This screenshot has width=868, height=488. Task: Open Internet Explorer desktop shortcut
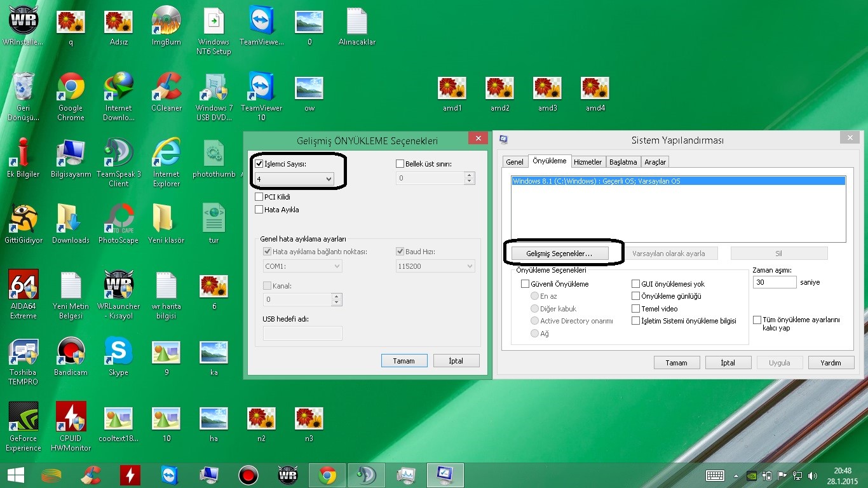[x=166, y=163]
